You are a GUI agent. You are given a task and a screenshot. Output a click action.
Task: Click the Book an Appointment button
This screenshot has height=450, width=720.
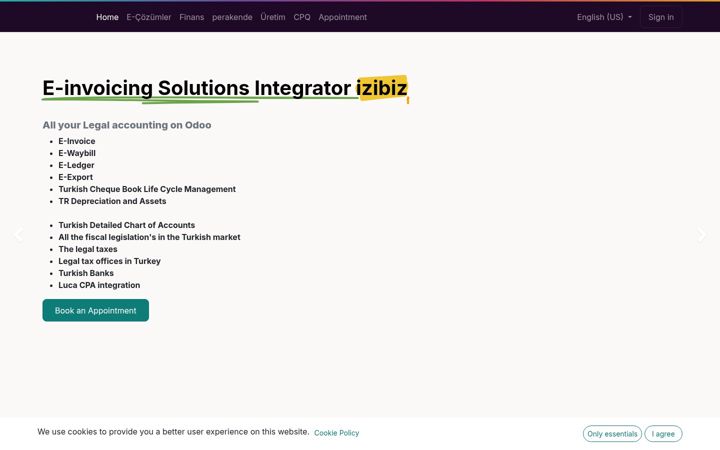click(96, 310)
